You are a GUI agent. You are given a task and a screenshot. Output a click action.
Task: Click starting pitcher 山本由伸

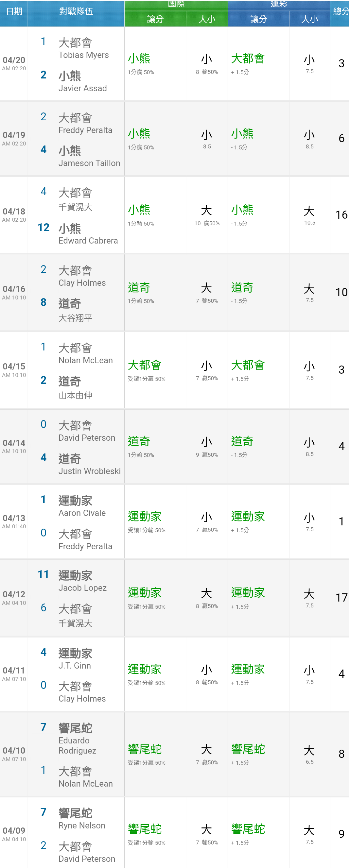[75, 395]
